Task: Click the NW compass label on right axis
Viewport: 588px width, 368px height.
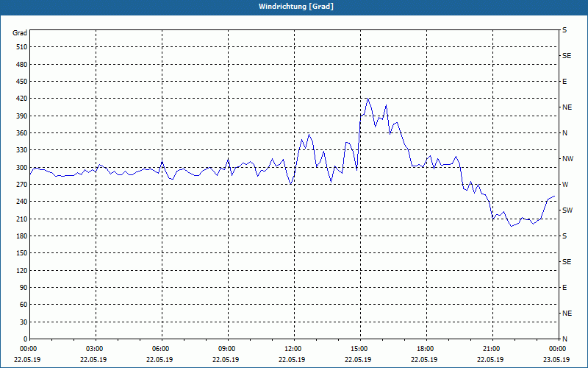Action: click(x=567, y=159)
